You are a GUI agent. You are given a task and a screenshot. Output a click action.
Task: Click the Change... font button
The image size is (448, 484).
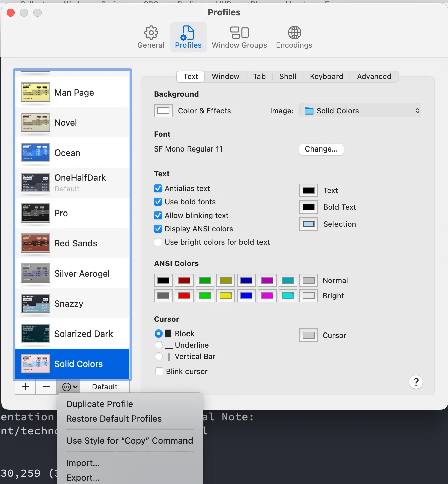click(321, 149)
